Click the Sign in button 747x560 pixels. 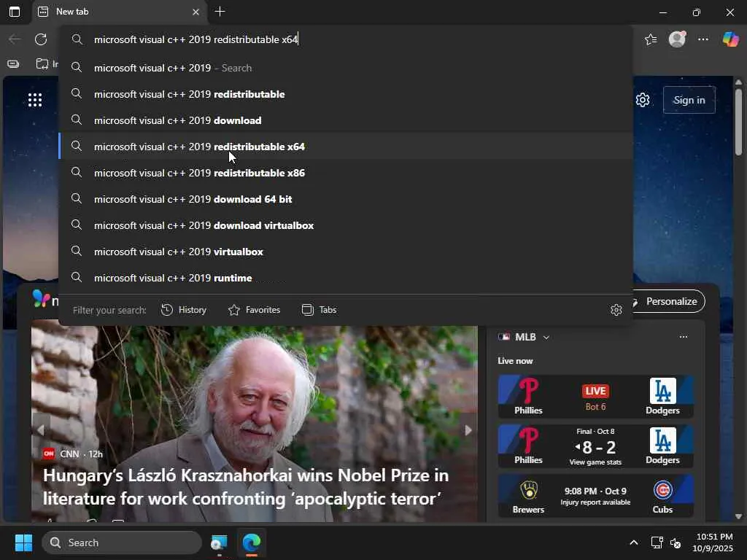point(689,100)
